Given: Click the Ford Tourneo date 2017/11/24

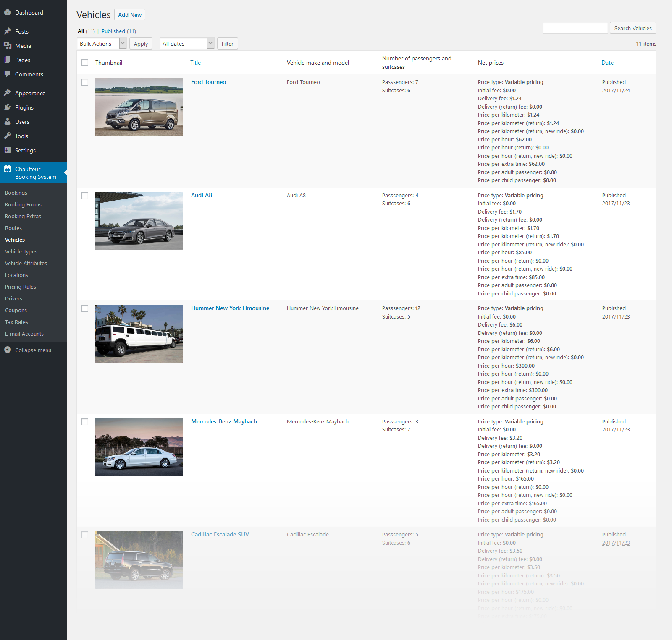Looking at the screenshot, I should point(616,91).
